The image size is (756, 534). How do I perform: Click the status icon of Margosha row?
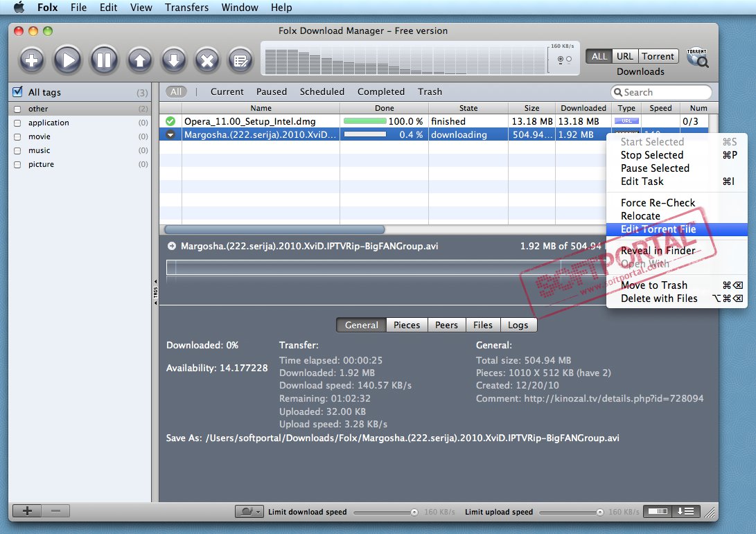point(170,134)
